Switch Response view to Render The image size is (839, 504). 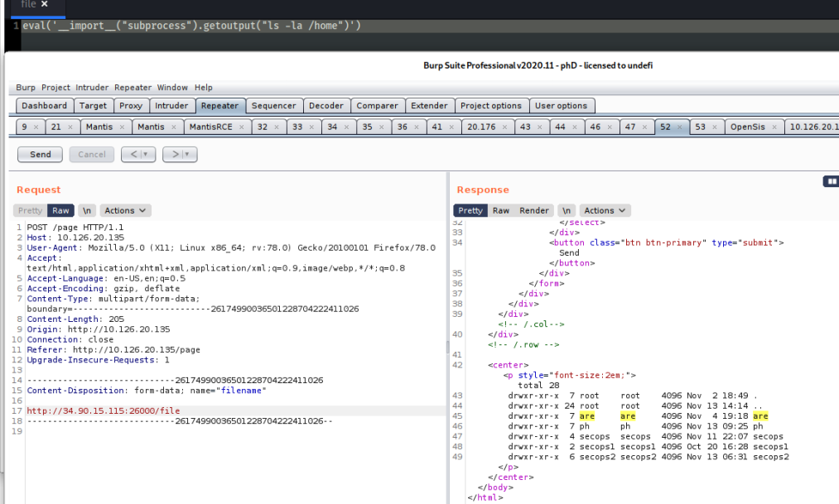pyautogui.click(x=534, y=210)
